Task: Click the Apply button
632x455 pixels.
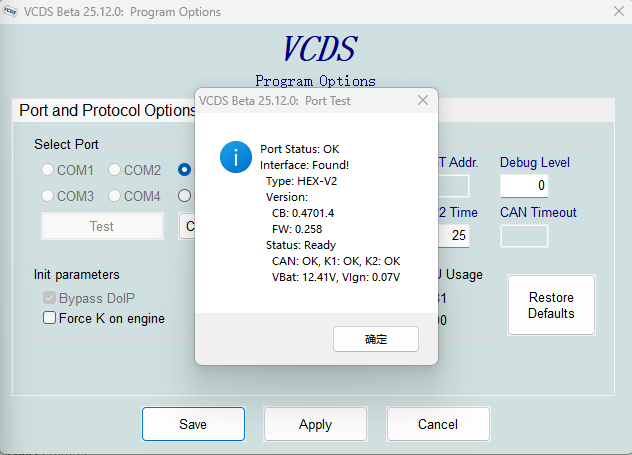Action: pyautogui.click(x=315, y=424)
